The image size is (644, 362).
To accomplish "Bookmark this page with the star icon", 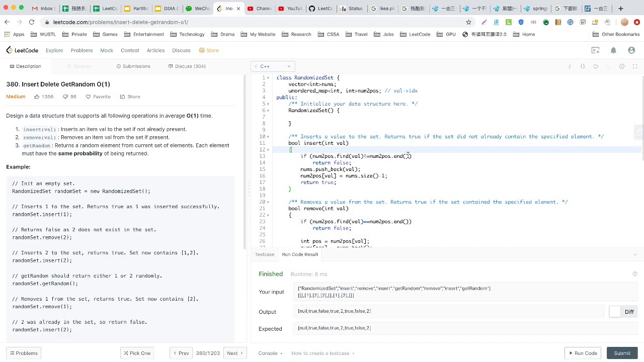I will [x=468, y=22].
